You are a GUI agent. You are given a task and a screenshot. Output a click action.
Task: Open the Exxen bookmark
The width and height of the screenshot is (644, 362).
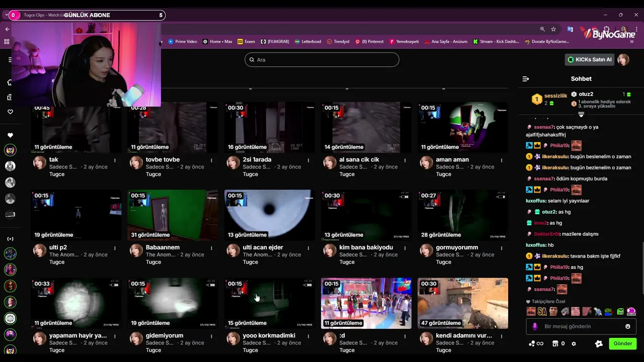[246, 42]
